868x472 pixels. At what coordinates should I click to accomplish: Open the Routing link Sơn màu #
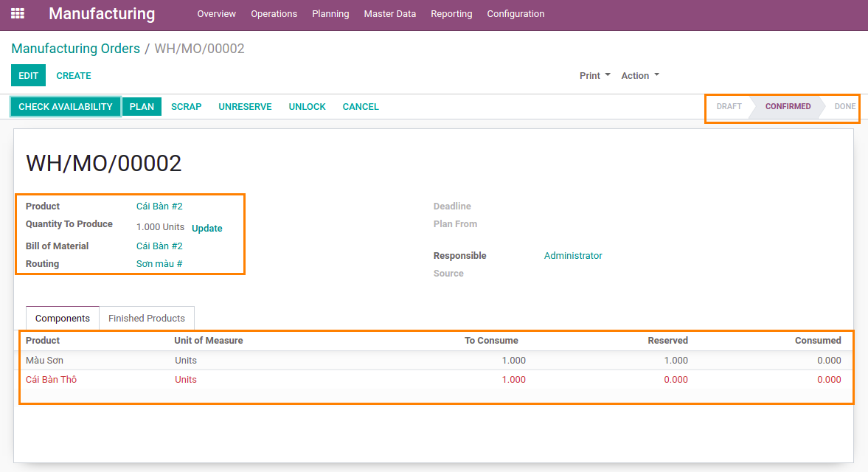[159, 264]
